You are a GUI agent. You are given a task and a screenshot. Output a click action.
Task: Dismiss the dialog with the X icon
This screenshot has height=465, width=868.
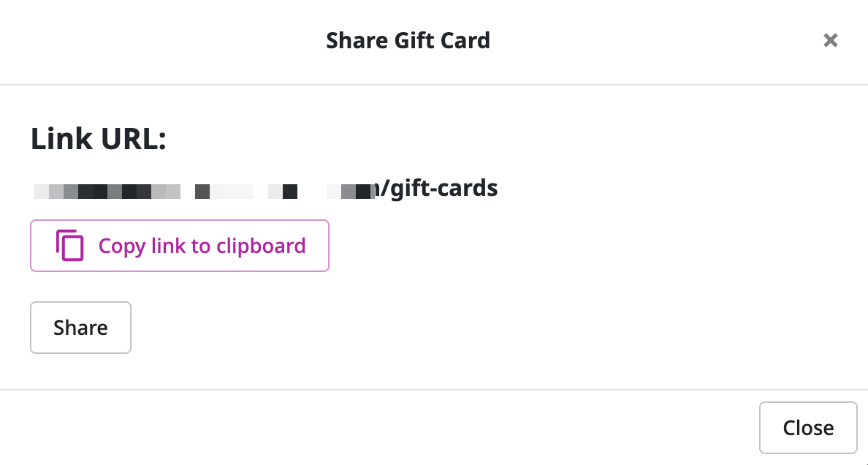(830, 40)
